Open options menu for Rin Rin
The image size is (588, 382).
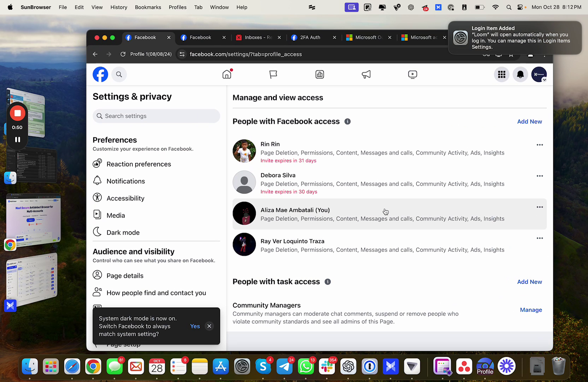540,145
